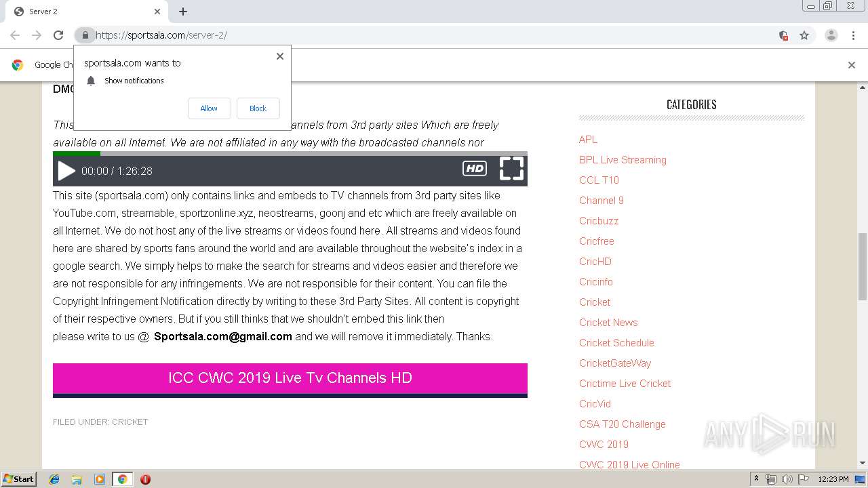The image size is (868, 488).
Task: Open the Action Center flag icon
Action: tap(804, 479)
